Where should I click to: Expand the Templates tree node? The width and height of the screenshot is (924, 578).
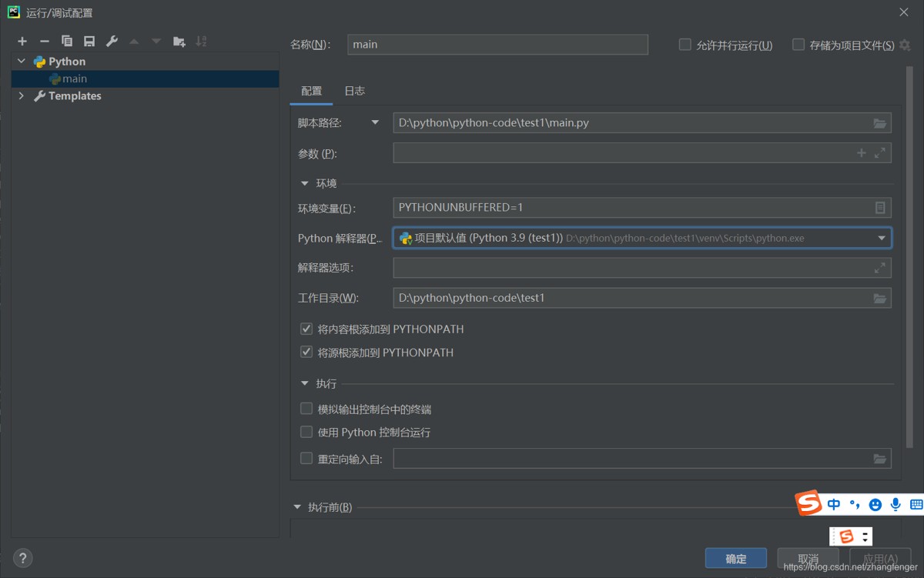[21, 96]
